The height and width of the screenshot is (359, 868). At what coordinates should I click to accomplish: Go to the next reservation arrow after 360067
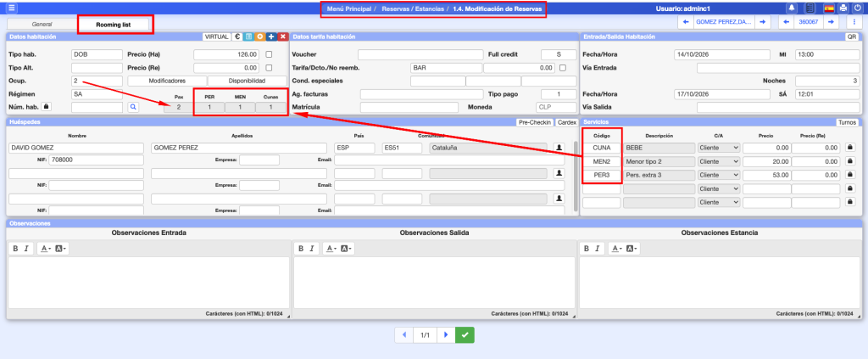point(831,21)
